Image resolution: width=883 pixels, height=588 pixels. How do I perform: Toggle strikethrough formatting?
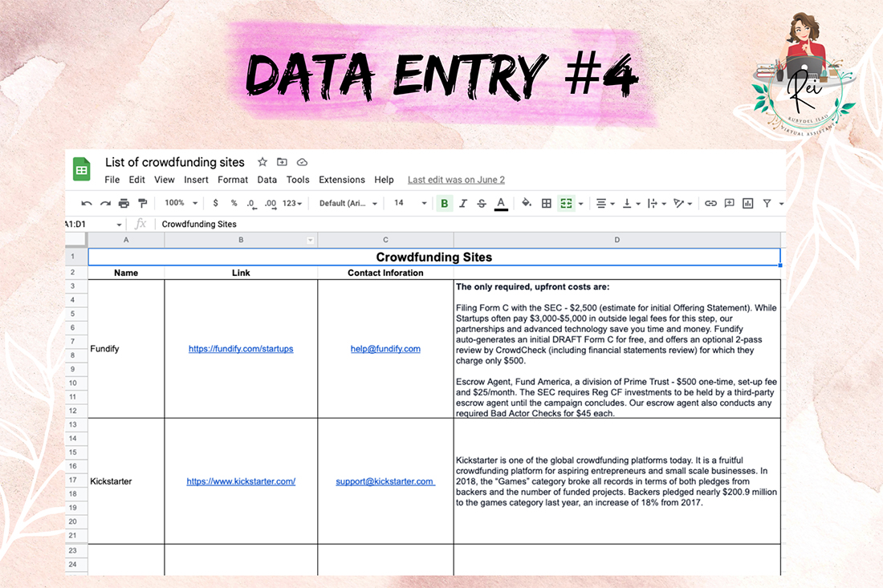tap(482, 203)
